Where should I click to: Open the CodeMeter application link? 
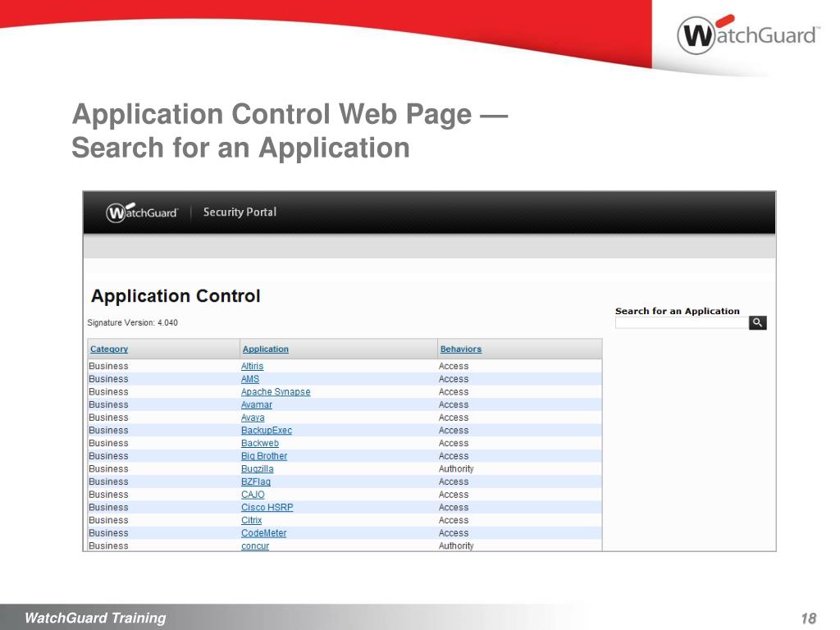tap(263, 533)
